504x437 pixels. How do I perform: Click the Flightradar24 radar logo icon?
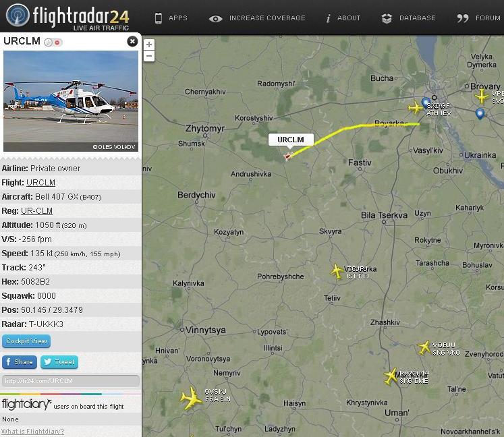point(18,15)
